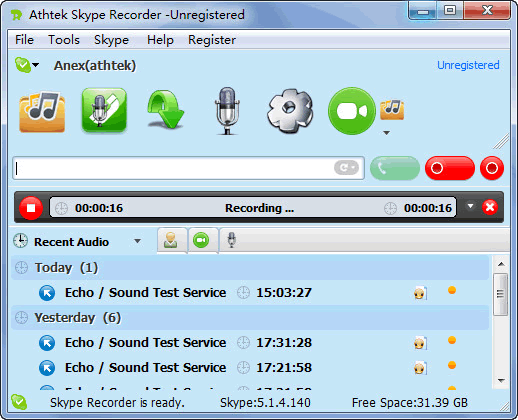Screen dimensions: 518x420
Task: Open the Tools menu
Action: tap(64, 40)
